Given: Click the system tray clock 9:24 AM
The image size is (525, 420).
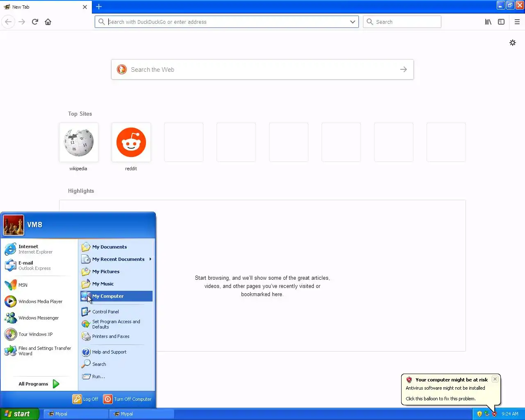Looking at the screenshot, I should pos(510,414).
